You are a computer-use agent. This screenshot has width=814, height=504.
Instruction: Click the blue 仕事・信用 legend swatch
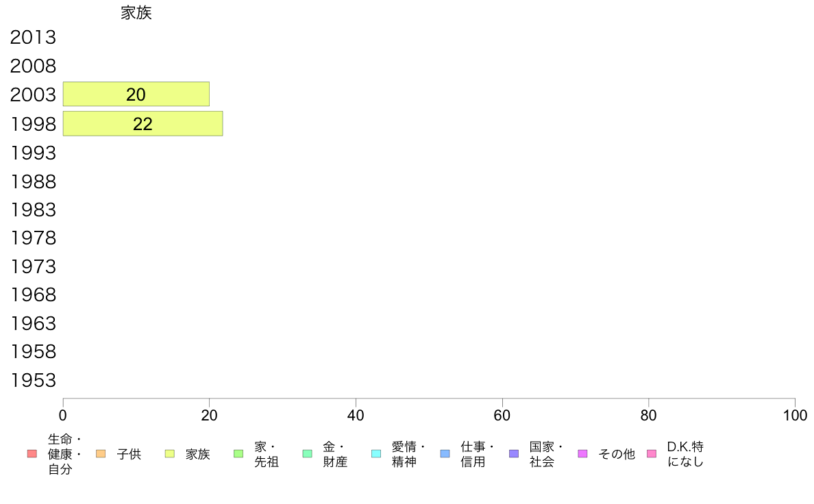[445, 454]
